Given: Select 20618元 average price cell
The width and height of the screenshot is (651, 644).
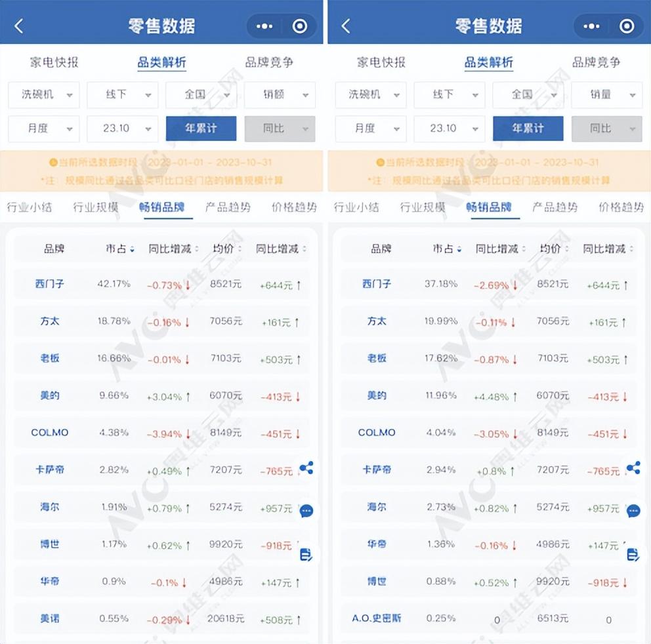Looking at the screenshot, I should (226, 618).
